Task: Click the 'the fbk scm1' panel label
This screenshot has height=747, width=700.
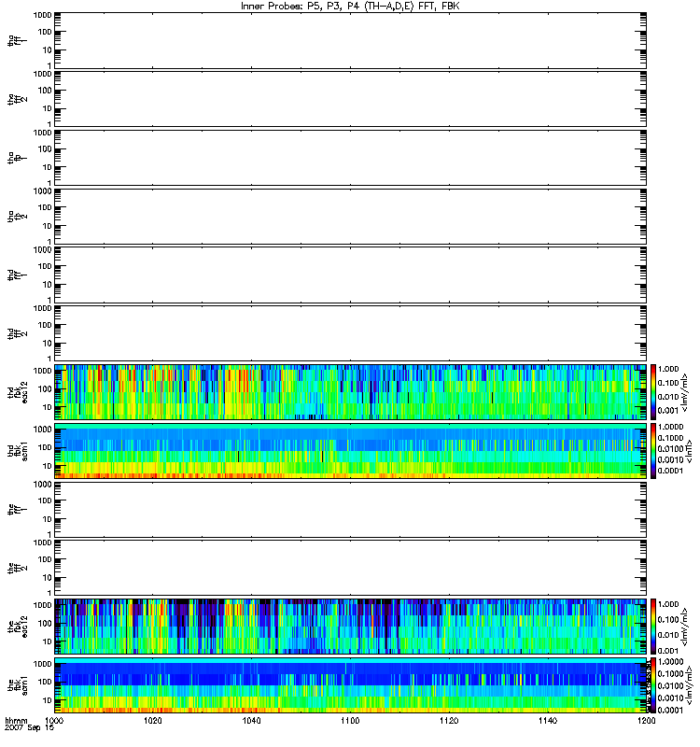Action: point(17,685)
